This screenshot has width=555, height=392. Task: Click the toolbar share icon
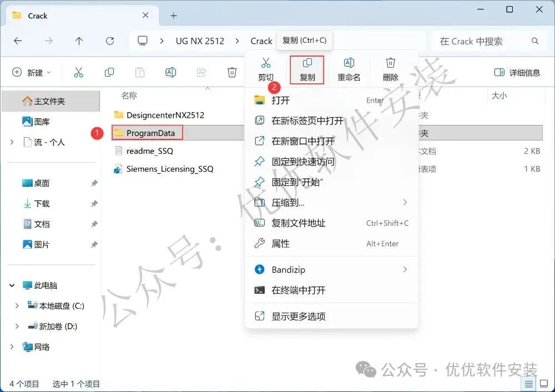click(201, 72)
